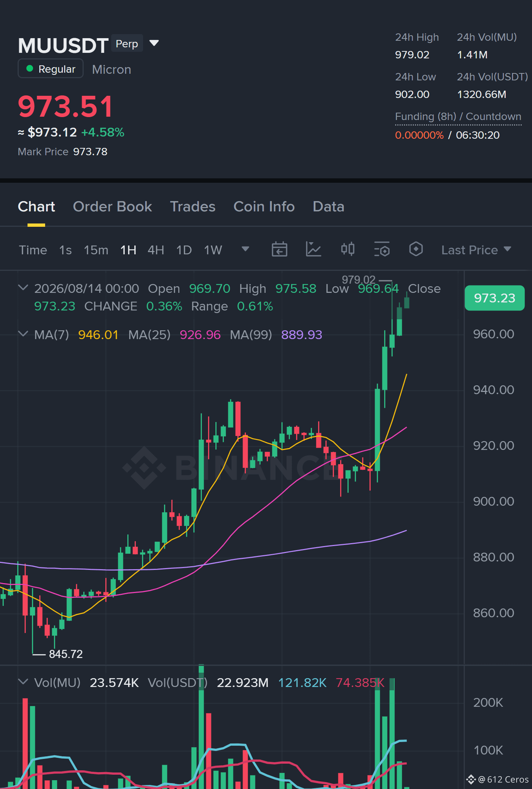Tap the 24h Low 902.00 value
The image size is (532, 789).
(412, 94)
